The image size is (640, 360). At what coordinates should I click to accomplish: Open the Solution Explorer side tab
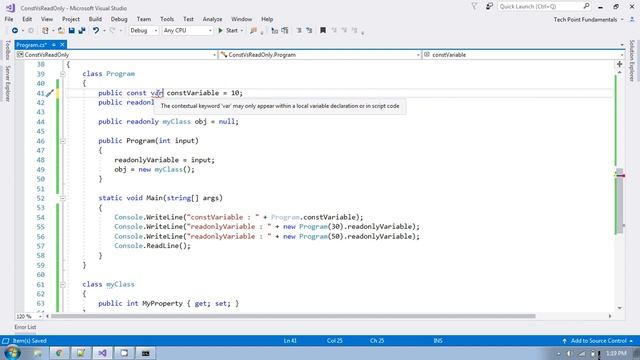632,60
